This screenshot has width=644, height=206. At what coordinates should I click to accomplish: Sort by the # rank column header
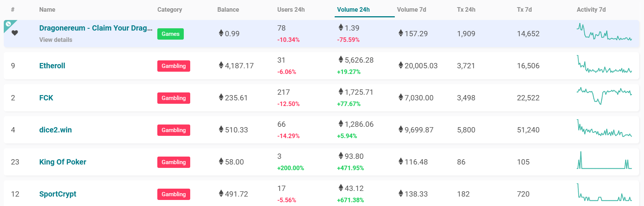13,9
